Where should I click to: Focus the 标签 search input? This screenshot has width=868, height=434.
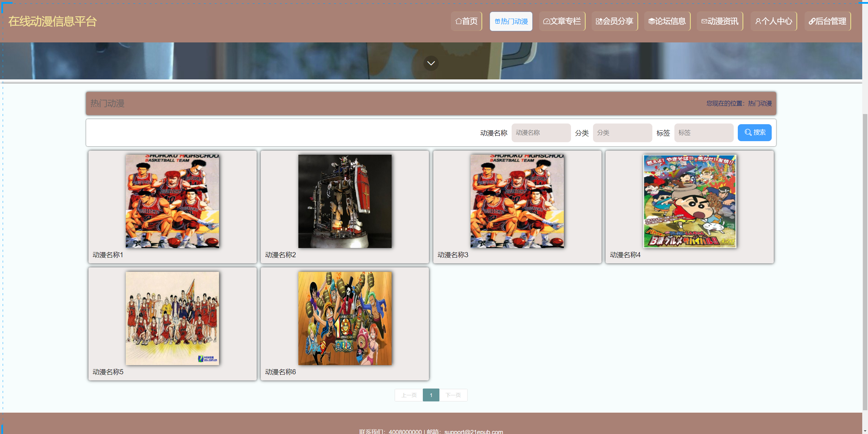[704, 133]
